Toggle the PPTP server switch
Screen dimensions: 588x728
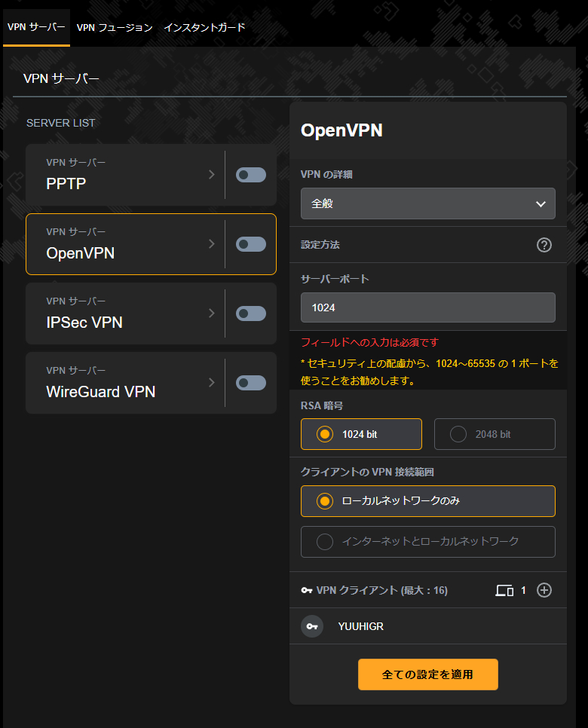click(x=250, y=175)
